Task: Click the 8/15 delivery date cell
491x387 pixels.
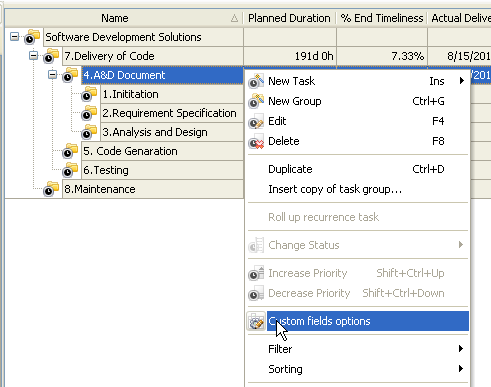Action: (x=460, y=56)
